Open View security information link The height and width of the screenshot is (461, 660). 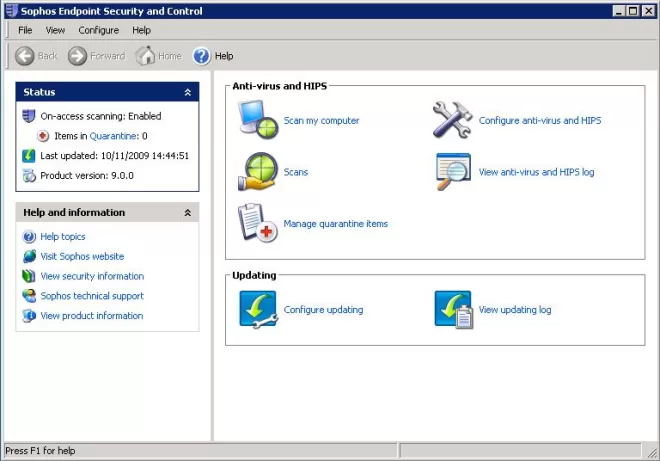point(92,276)
